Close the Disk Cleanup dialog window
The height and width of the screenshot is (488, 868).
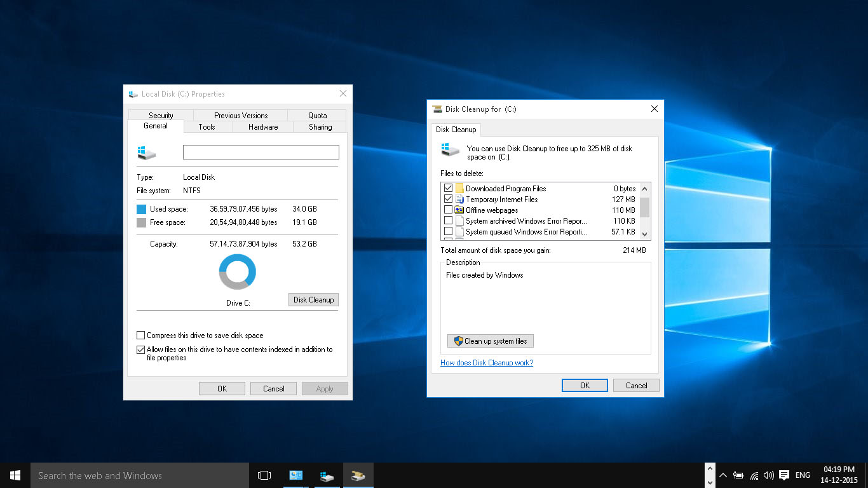[654, 109]
